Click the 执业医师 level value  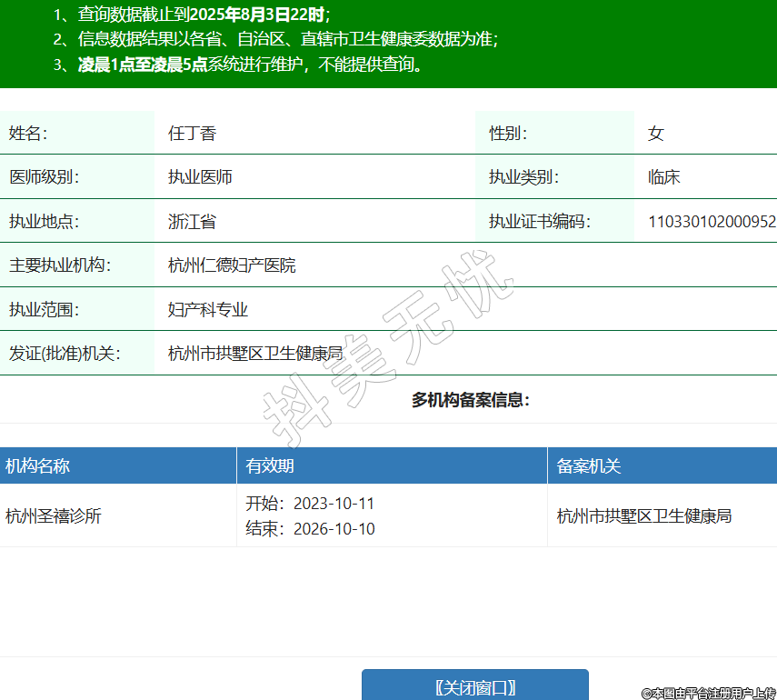[x=200, y=177]
